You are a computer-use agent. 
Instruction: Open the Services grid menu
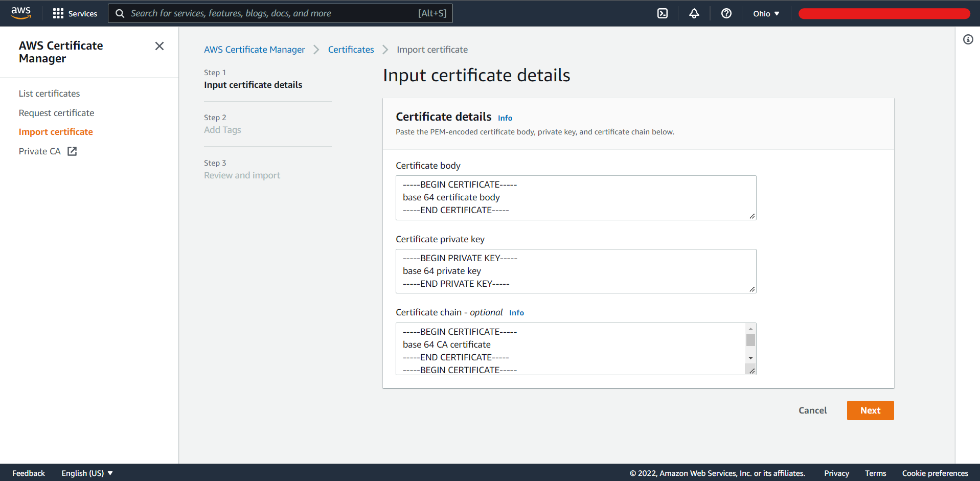pyautogui.click(x=58, y=13)
